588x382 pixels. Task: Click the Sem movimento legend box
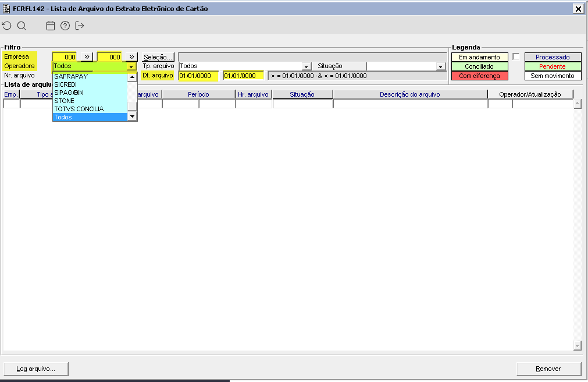coord(553,76)
